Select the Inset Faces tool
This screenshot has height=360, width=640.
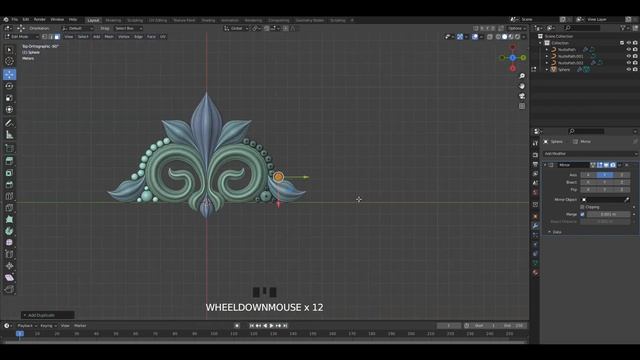(x=9, y=173)
